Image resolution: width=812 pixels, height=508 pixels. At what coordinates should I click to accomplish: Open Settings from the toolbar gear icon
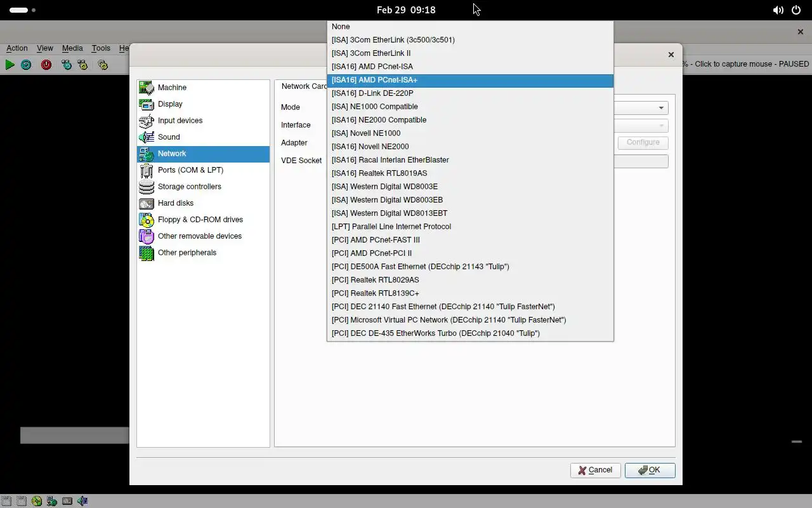coord(103,65)
